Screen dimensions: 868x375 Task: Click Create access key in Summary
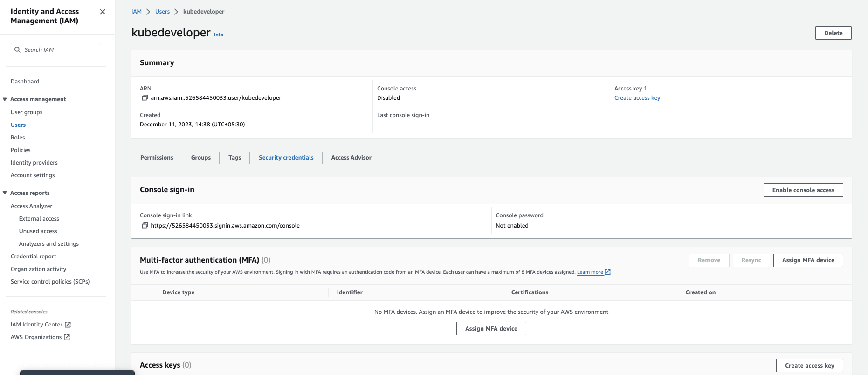(637, 98)
